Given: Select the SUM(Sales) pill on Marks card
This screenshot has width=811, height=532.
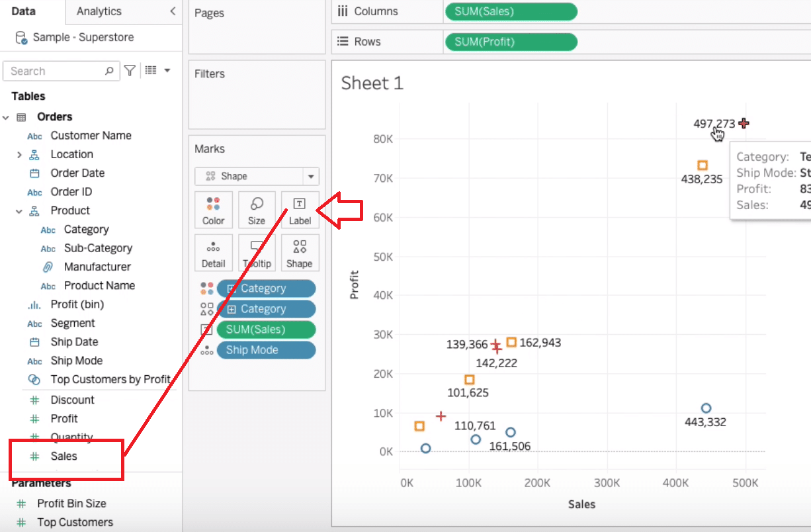Looking at the screenshot, I should [x=266, y=330].
